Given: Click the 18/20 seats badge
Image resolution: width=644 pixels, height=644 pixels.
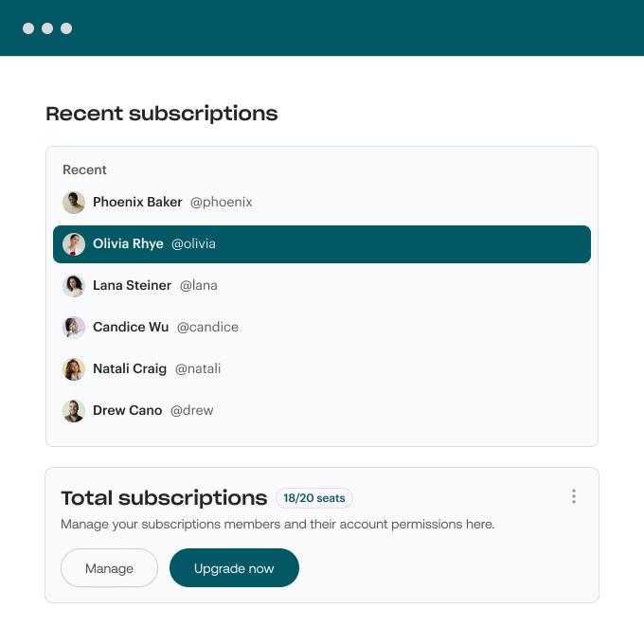Looking at the screenshot, I should click(x=314, y=498).
